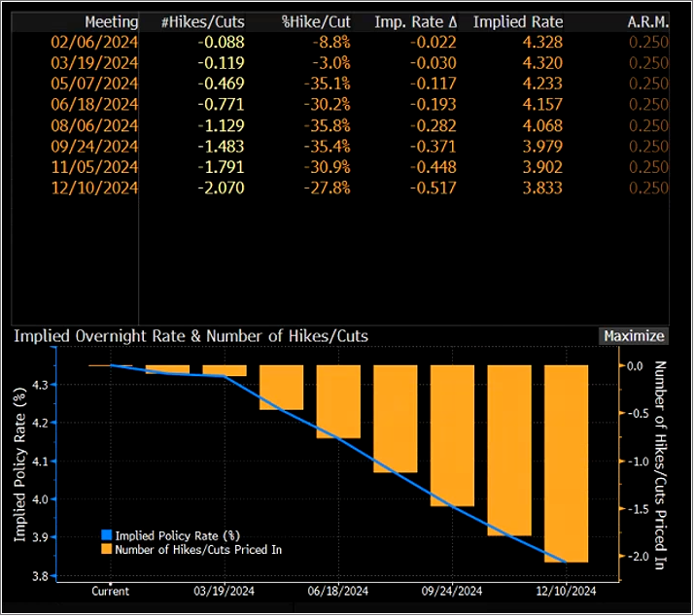
Task: Click the -35.4% hike/cut probability
Action: 328,147
